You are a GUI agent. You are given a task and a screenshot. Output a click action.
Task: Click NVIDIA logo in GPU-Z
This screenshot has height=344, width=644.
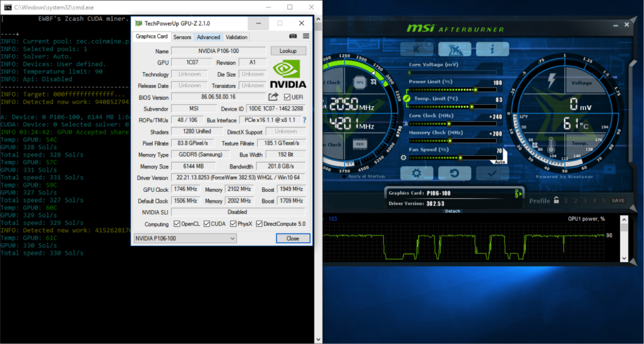(x=288, y=74)
